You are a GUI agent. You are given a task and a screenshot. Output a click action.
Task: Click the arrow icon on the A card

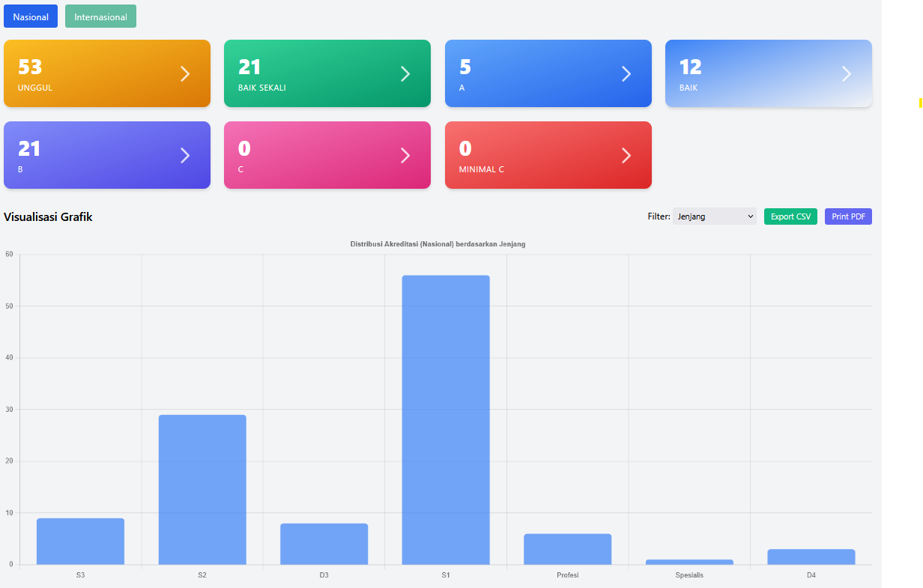pyautogui.click(x=626, y=73)
